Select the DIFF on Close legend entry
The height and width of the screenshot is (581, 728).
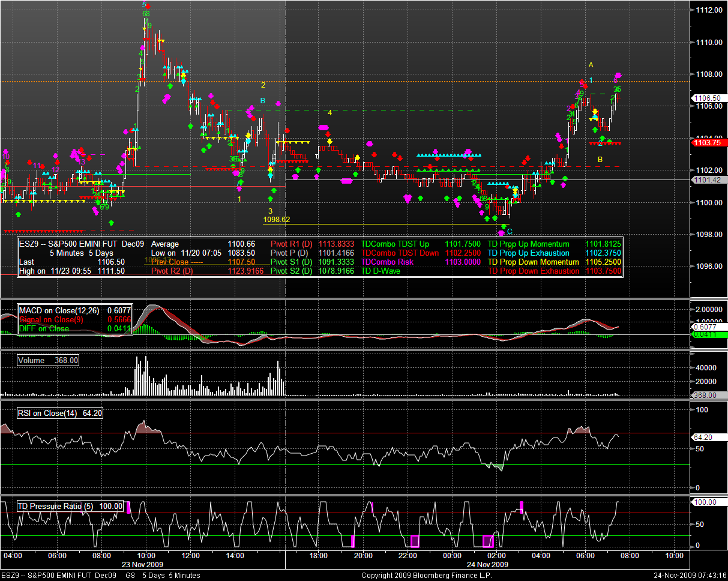[44, 328]
